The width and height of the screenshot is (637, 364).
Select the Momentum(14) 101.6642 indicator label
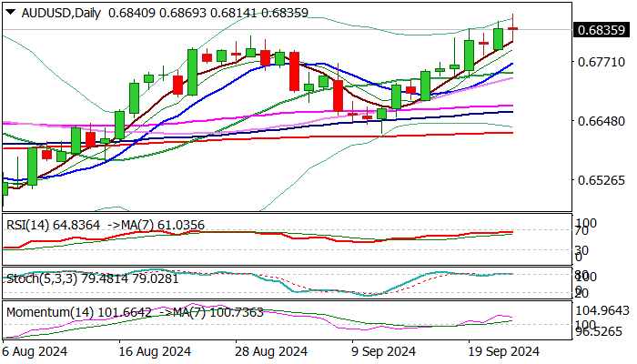tap(79, 312)
